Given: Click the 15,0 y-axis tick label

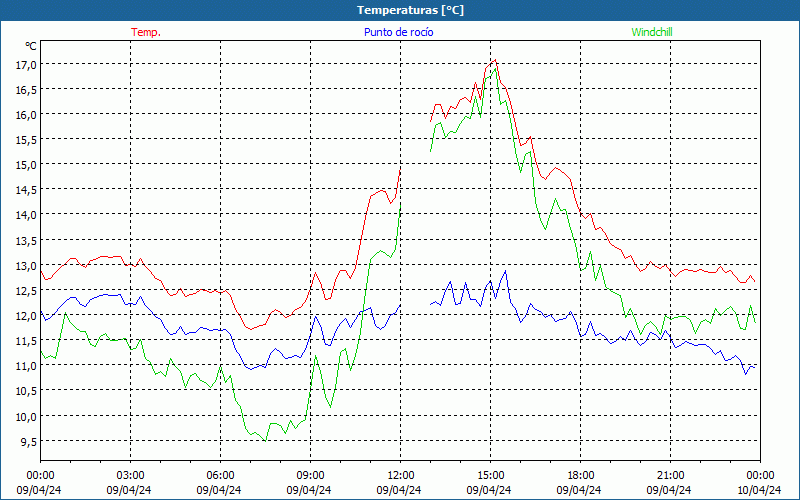Looking at the screenshot, I should (25, 164).
